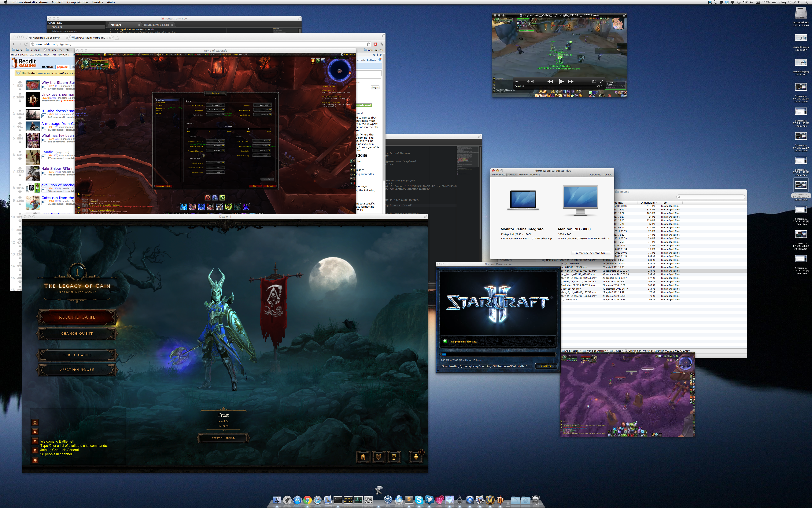The width and height of the screenshot is (812, 508).
Task: Open Activity Monitor icon in Dock
Action: pos(358,500)
